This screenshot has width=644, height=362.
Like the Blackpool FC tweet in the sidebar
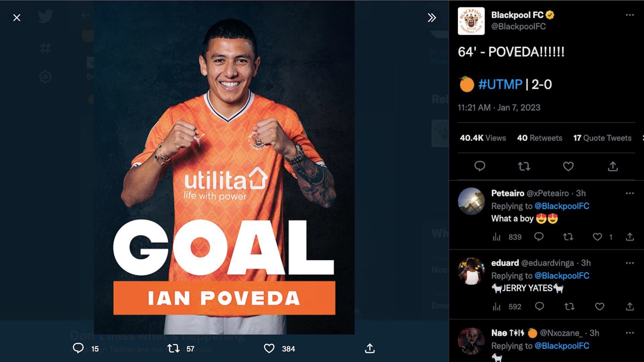pyautogui.click(x=568, y=166)
